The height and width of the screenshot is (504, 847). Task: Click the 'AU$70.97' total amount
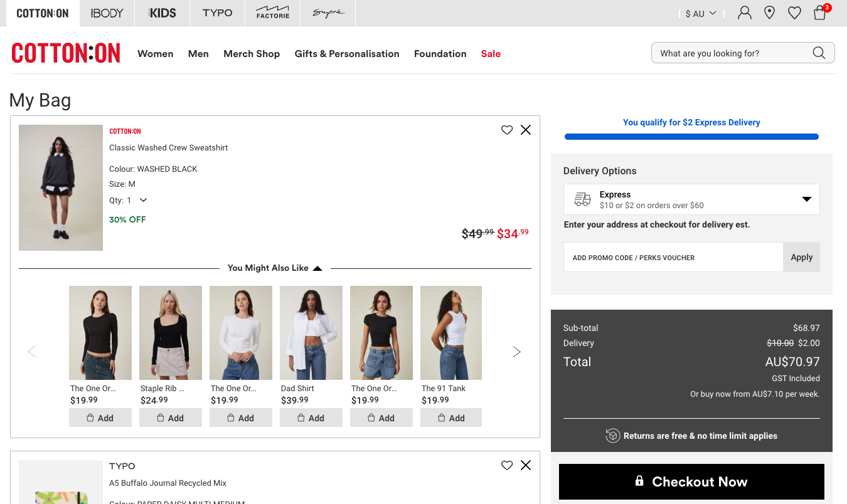[792, 362]
